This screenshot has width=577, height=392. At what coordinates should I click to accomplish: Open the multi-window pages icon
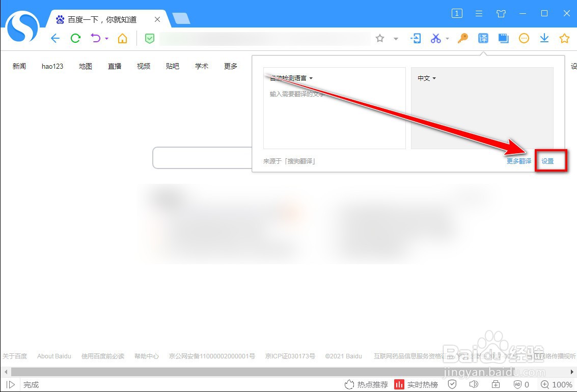pyautogui.click(x=503, y=38)
